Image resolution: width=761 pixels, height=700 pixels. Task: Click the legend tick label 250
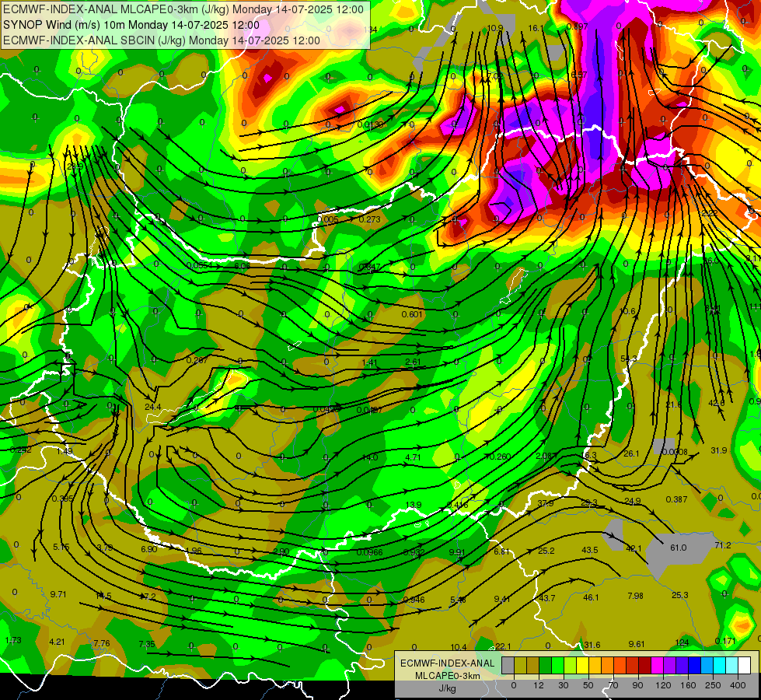click(x=713, y=685)
